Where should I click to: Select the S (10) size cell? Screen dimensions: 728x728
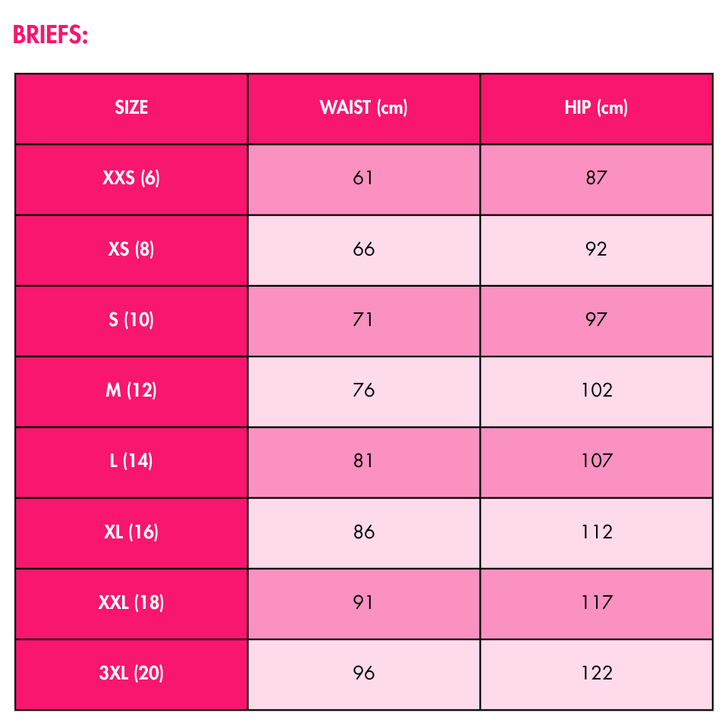[x=131, y=319]
